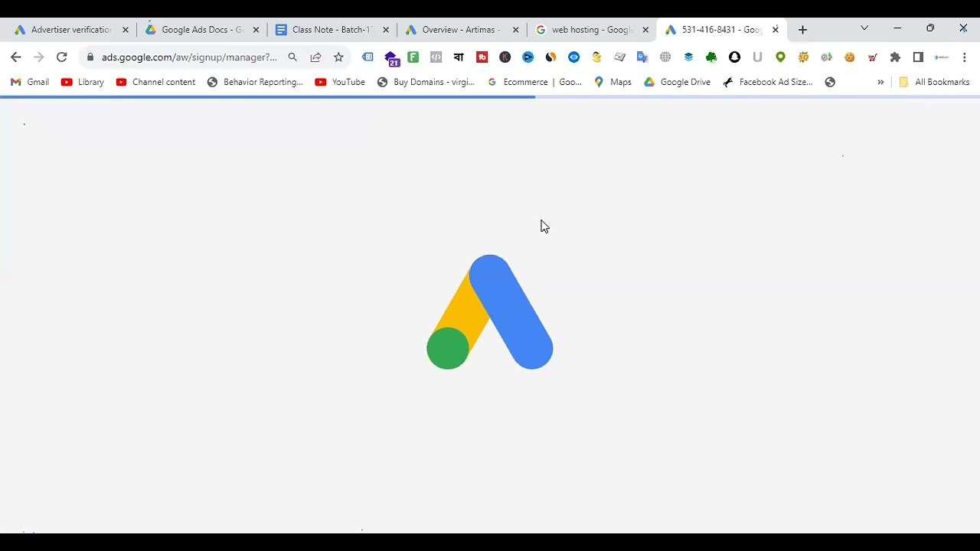Click the Bangla letter extension icon
The width and height of the screenshot is (980, 551).
point(459,57)
